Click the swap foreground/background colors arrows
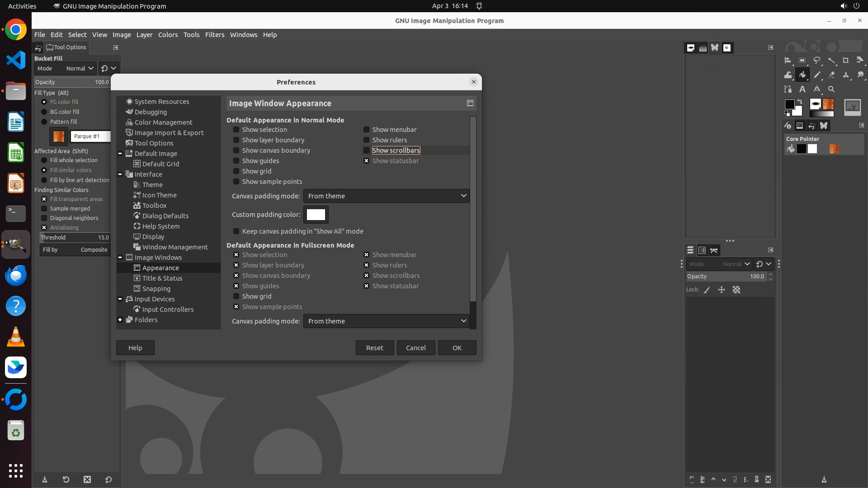This screenshot has width=868, height=488. 799,102
